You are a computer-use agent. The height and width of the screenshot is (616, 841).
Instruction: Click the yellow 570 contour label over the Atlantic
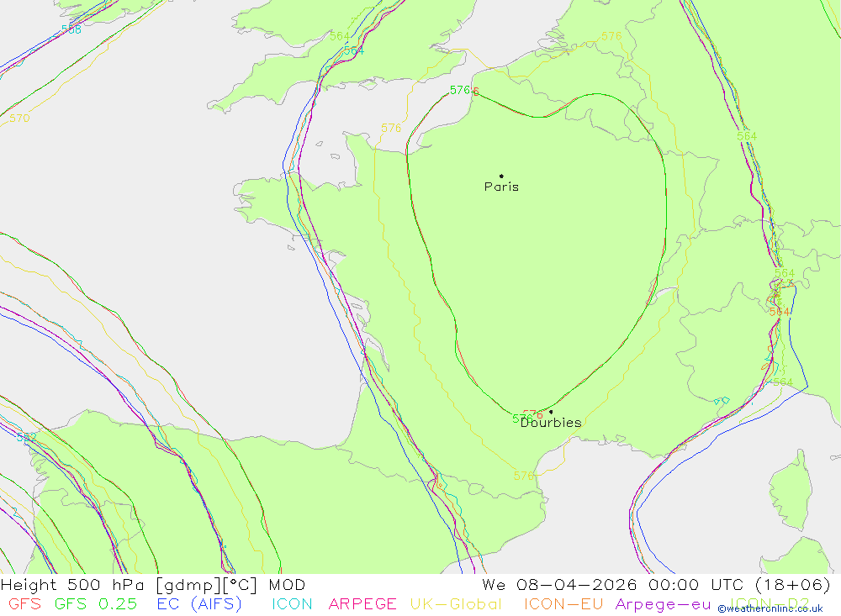click(x=19, y=118)
